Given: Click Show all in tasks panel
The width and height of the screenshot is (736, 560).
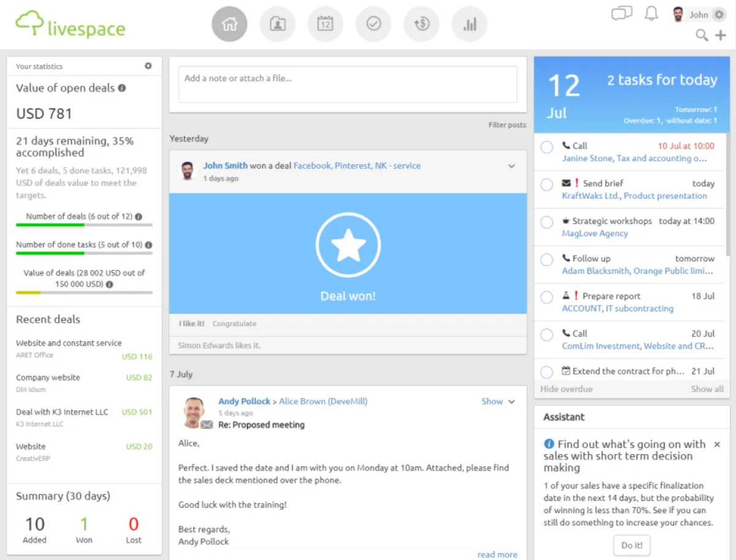Looking at the screenshot, I should 707,389.
